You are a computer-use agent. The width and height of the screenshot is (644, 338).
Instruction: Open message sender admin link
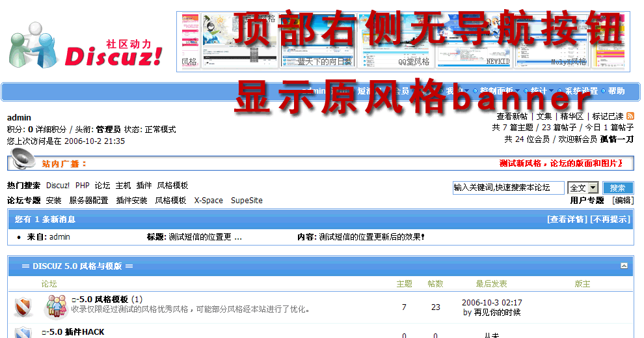pos(60,237)
